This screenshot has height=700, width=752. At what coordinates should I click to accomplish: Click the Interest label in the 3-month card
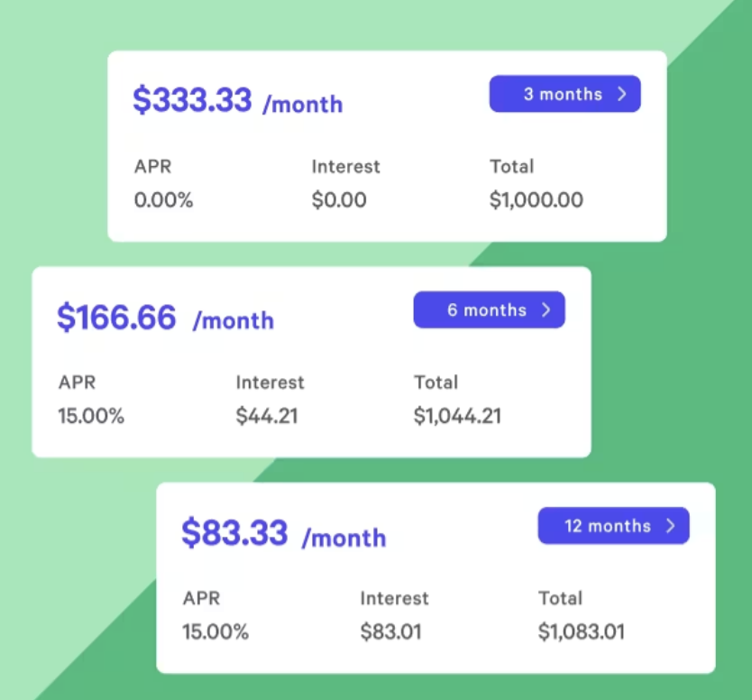click(x=346, y=167)
